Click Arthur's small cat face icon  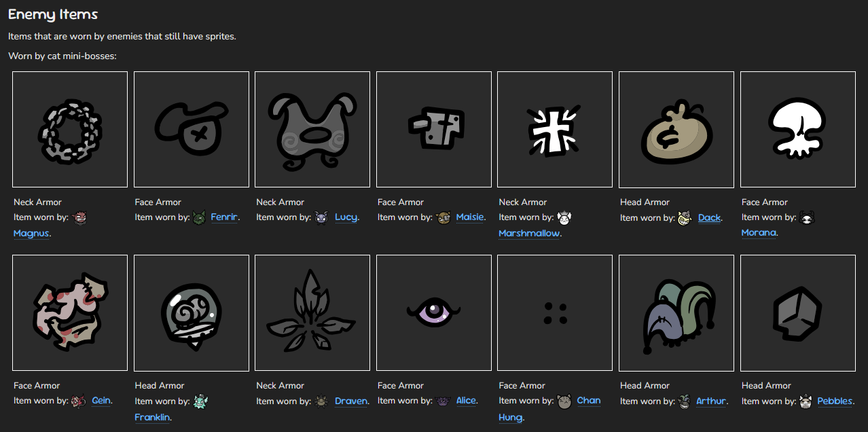[684, 402]
